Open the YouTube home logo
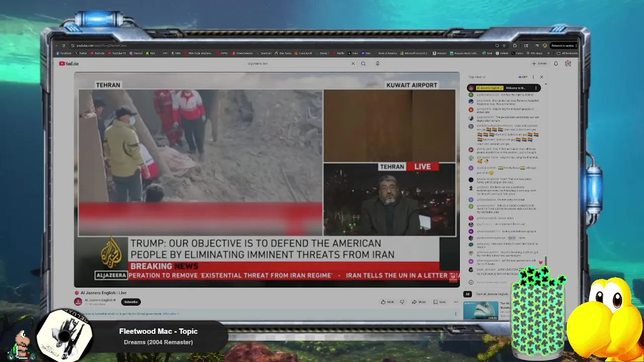Image resolution: width=644 pixels, height=362 pixels. coord(69,63)
